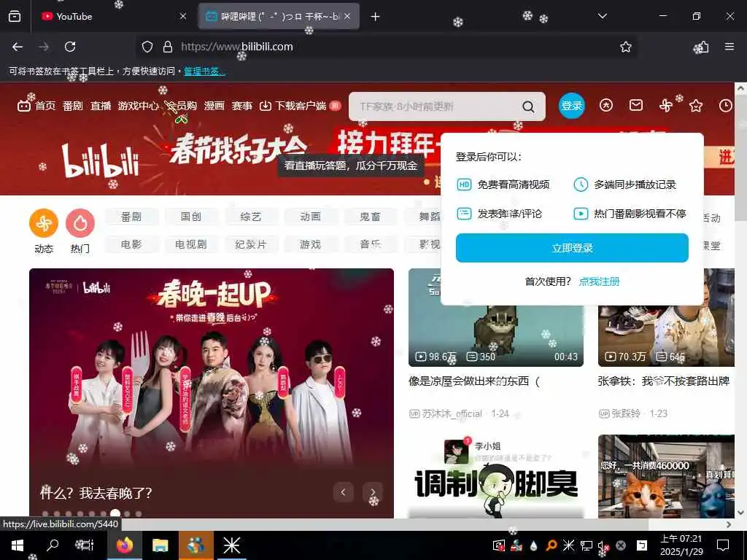This screenshot has height=560, width=747.
Task: Open the watch history clock icon
Action: [726, 105]
